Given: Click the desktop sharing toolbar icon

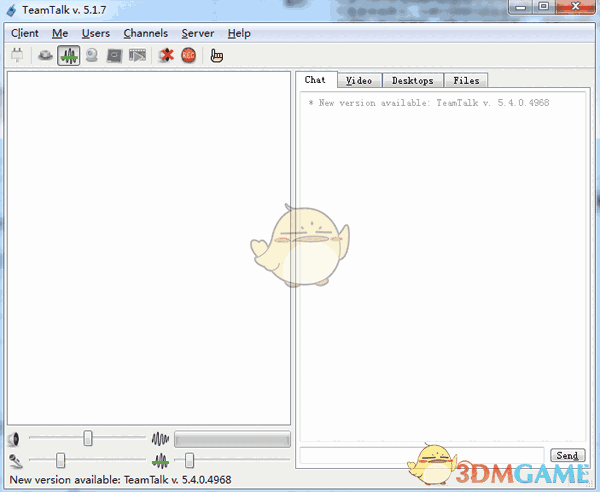Looking at the screenshot, I should pyautogui.click(x=114, y=56).
